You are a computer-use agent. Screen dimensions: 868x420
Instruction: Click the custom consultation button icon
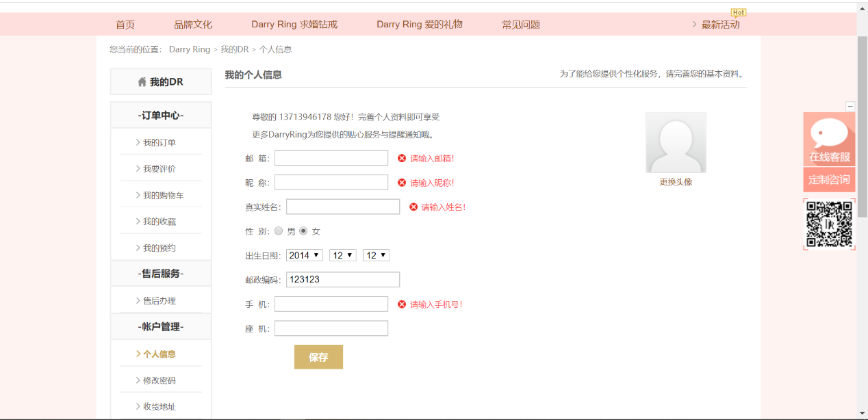pyautogui.click(x=829, y=180)
